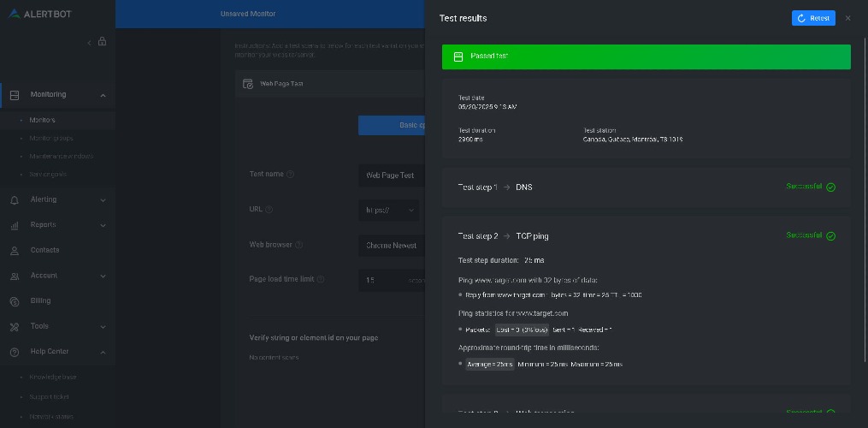The image size is (868, 428).
Task: Expand the Account menu chevron
Action: (103, 276)
